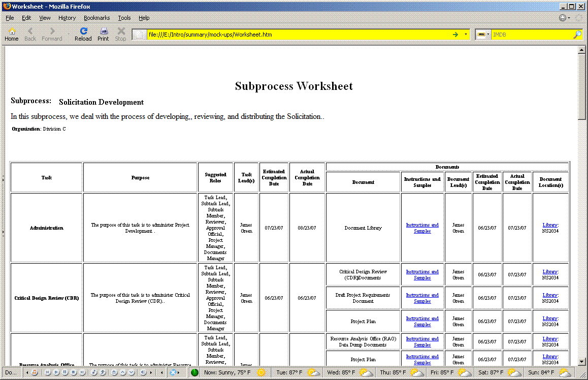
Task: Click the Subprocess Worksheet heading
Action: (293, 86)
